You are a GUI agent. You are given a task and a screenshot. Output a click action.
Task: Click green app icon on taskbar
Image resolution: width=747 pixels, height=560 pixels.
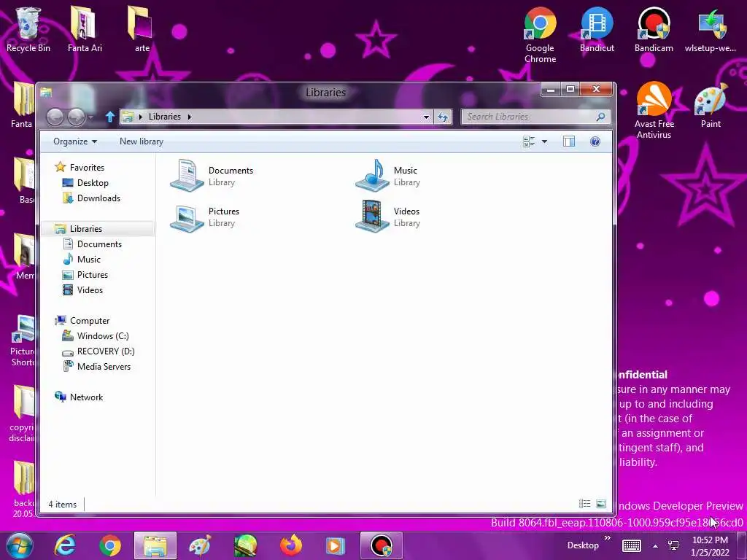pos(245,545)
